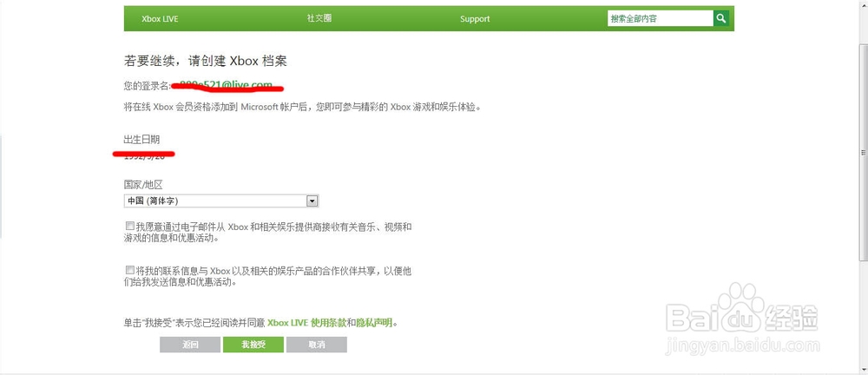Open the Xbox LIVE menu
This screenshot has height=375, width=868.
pyautogui.click(x=160, y=19)
